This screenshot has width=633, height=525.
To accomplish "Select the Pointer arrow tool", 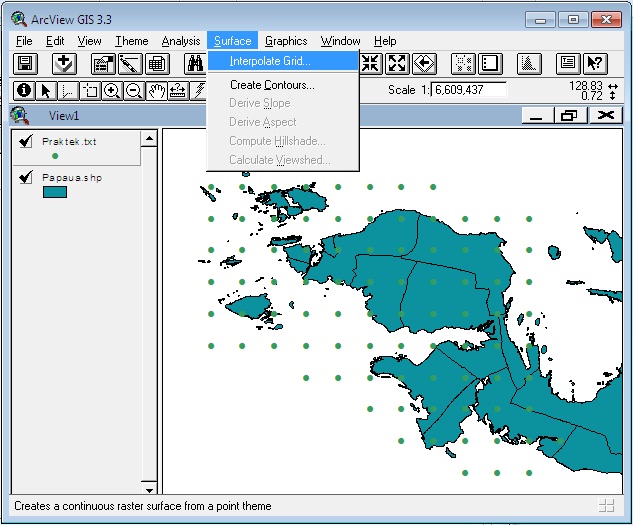I will [46, 90].
